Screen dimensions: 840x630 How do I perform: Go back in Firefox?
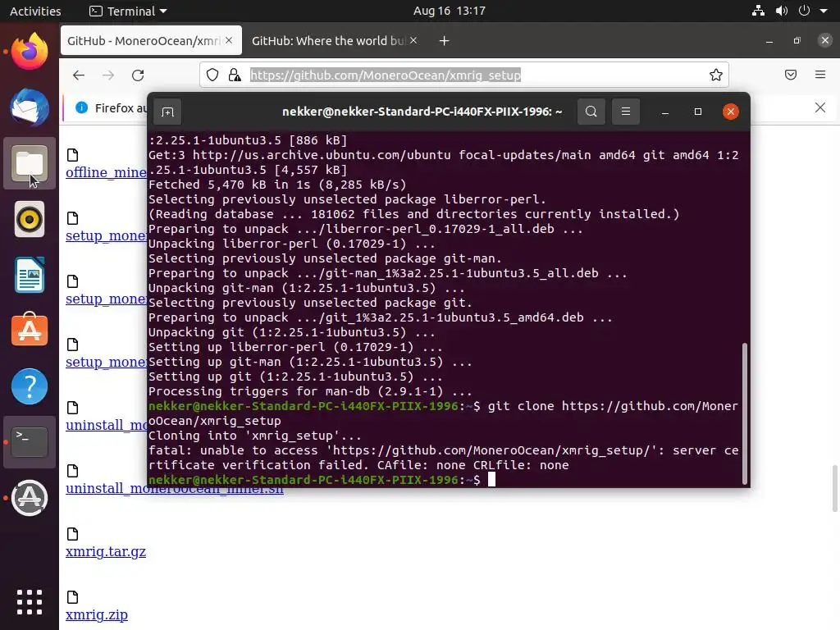click(x=79, y=75)
